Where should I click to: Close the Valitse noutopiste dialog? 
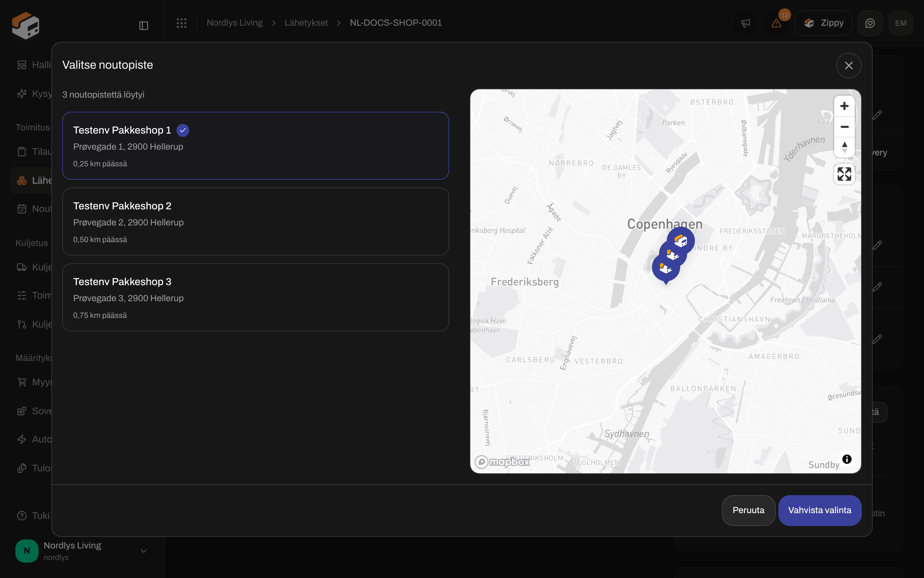click(848, 66)
